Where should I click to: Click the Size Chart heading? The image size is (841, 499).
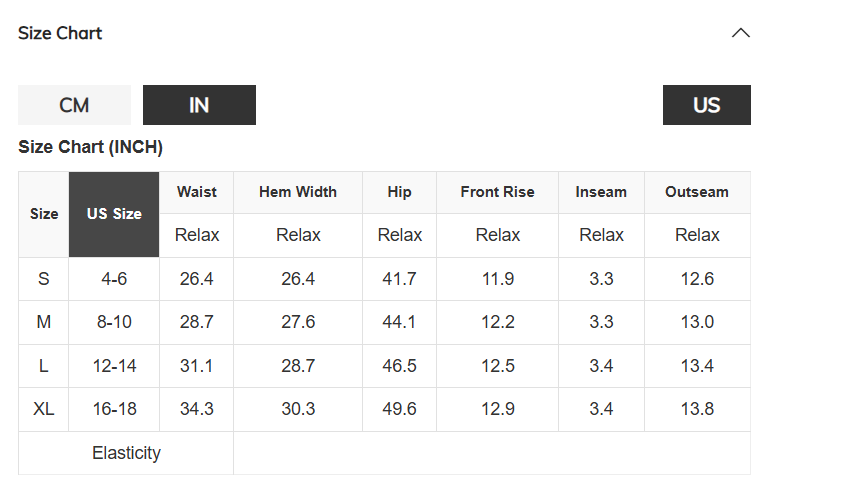(x=60, y=33)
